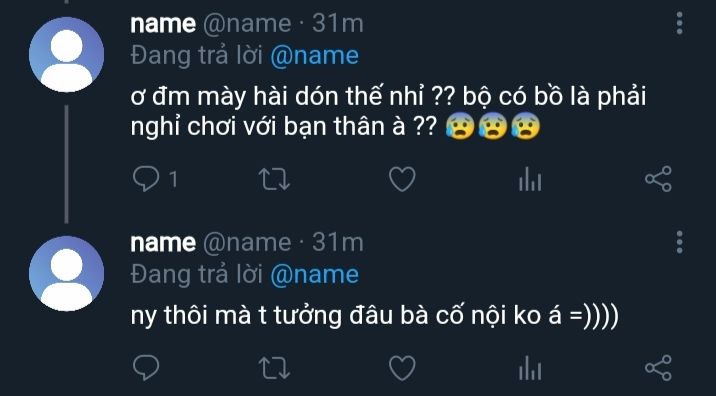Share the first tweet
This screenshot has height=396, width=716.
[658, 179]
